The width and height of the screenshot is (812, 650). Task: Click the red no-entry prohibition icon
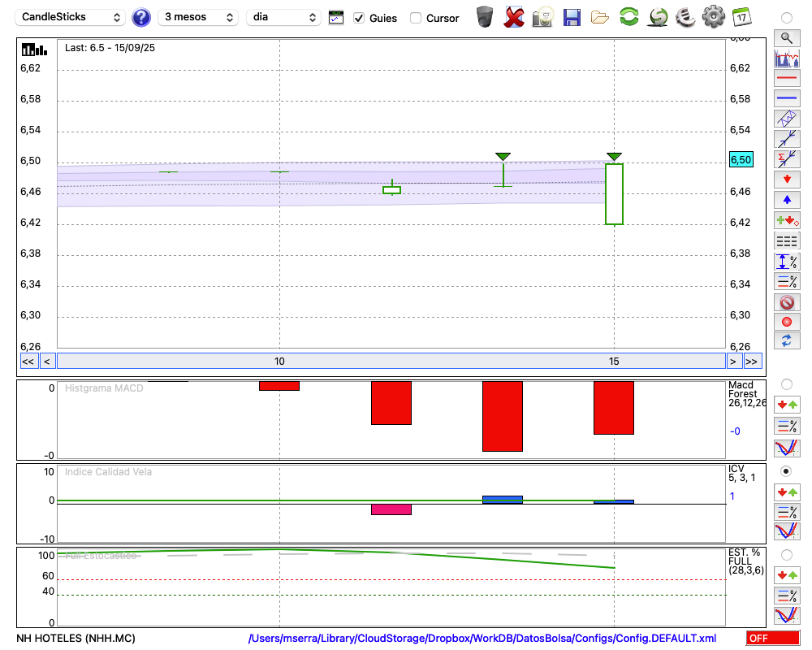point(787,302)
